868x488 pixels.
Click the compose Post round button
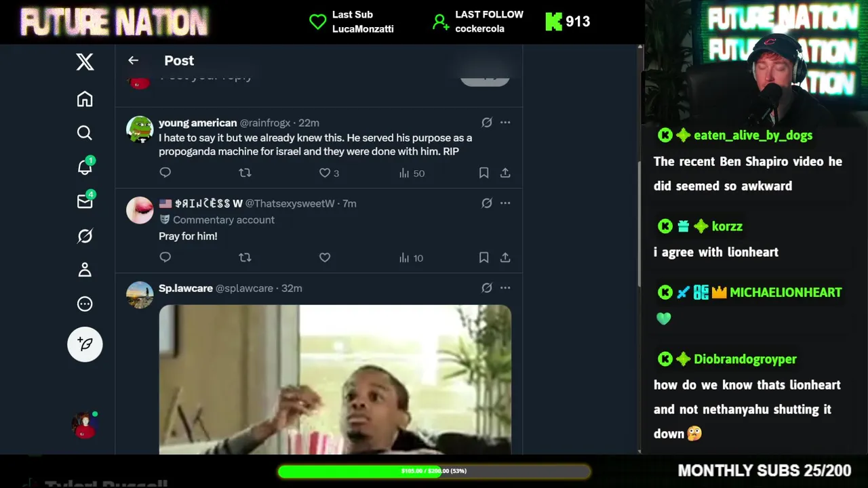click(x=85, y=344)
